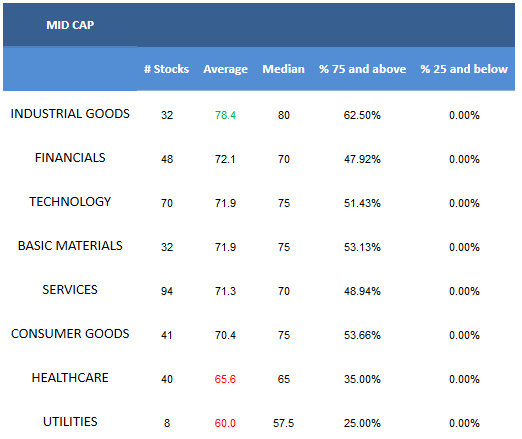Select the HEALTHCARE row label
Image resolution: width=522 pixels, height=439 pixels.
[70, 378]
